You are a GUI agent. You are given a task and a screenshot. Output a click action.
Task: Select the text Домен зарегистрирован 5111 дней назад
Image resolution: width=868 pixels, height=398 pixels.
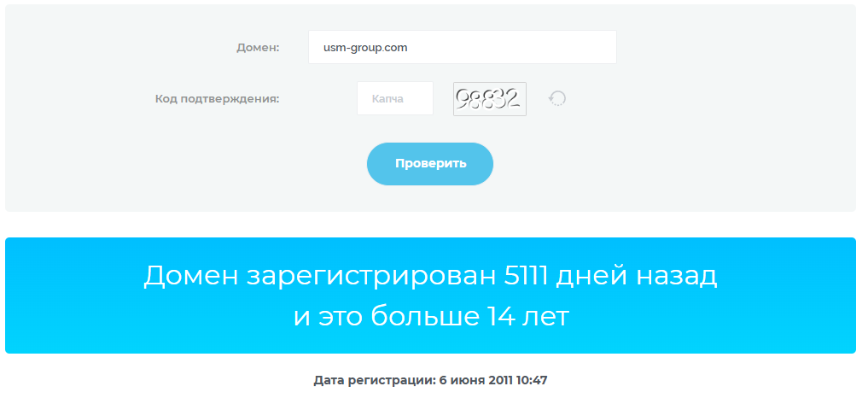[430, 276]
